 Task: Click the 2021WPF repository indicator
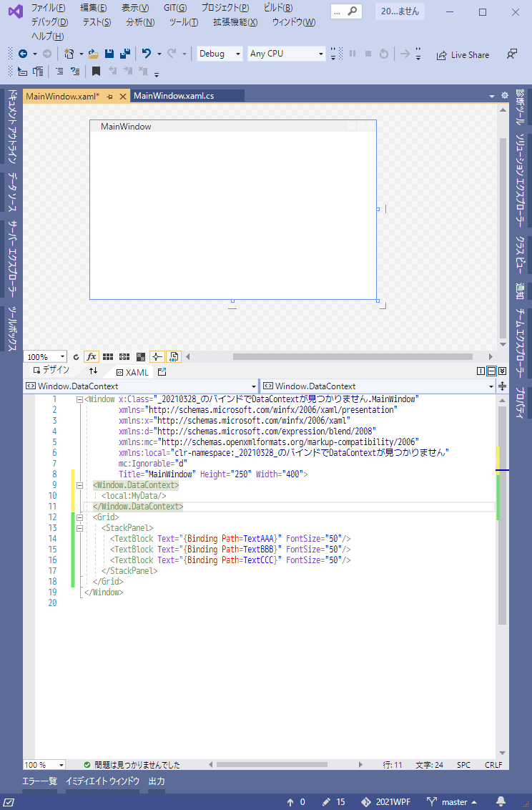pyautogui.click(x=386, y=801)
